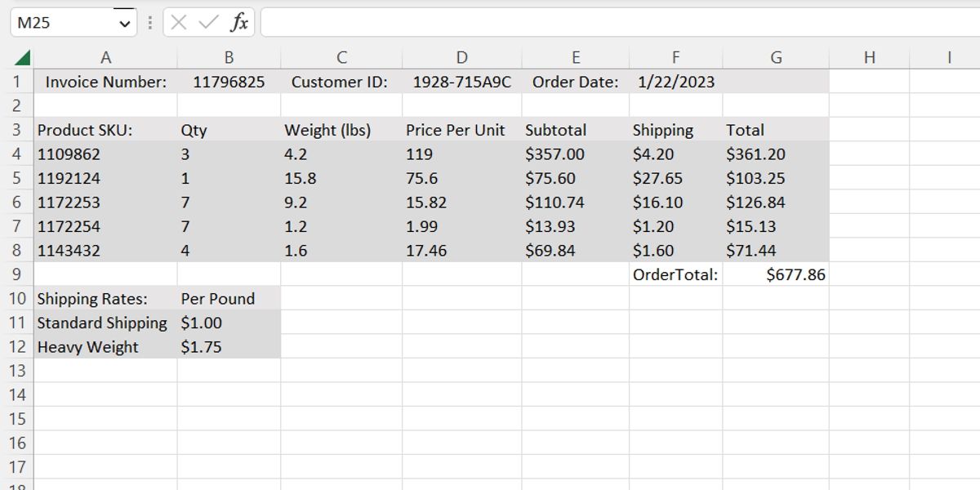Screen dimensions: 980x490
Task: Click the Select All corner triangle
Action: [x=22, y=58]
